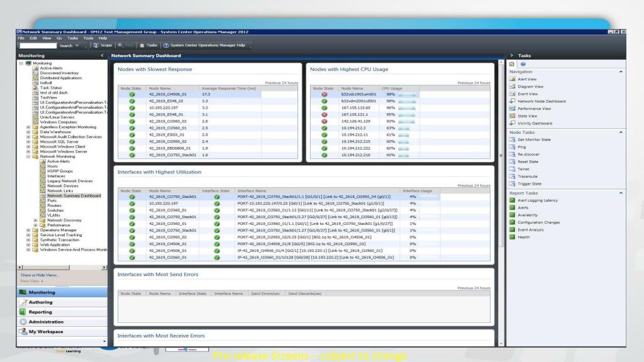Screen dimensions: 644x362
Task: Select node row 42_2619_EBD6808_01
Action: point(208,148)
